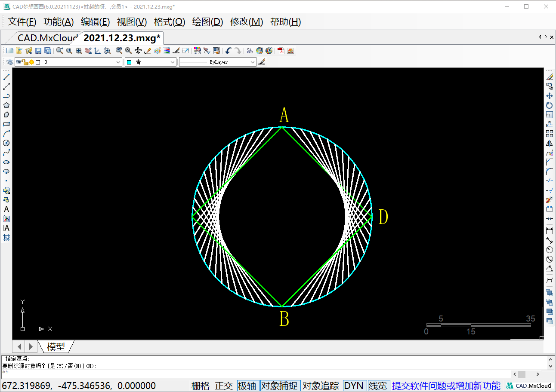Click the New file icon

coord(9,51)
